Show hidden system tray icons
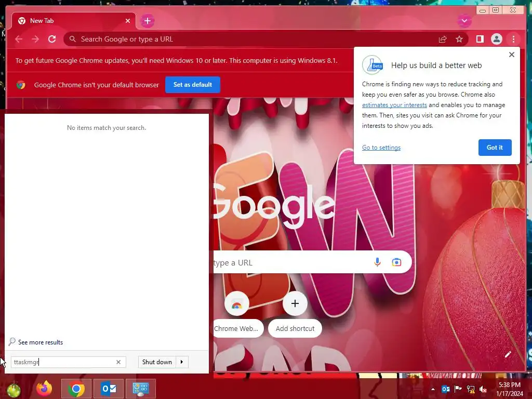Image resolution: width=532 pixels, height=399 pixels. (x=433, y=389)
